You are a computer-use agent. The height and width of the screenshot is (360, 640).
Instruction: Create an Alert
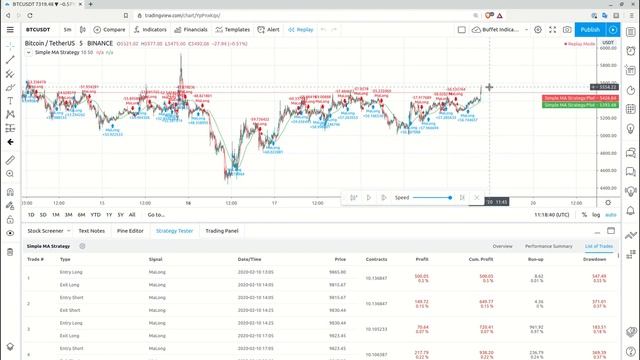click(x=269, y=30)
